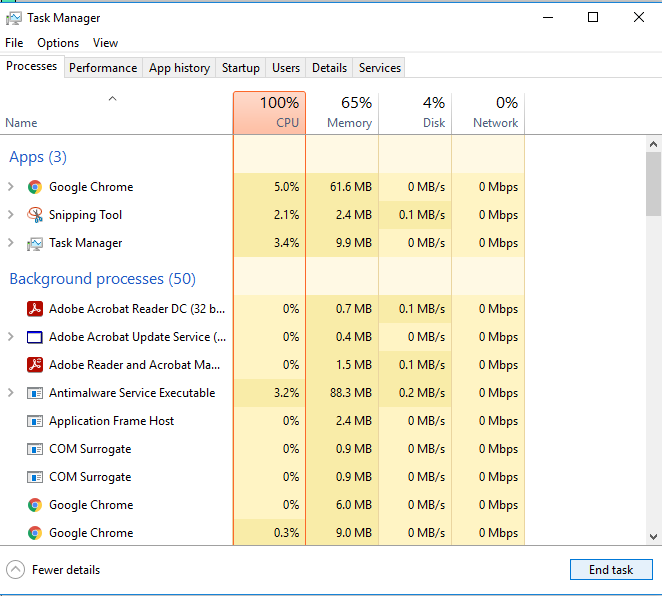This screenshot has height=596, width=662.
Task: Click the vertical scrollbar thumb
Action: pos(653,184)
